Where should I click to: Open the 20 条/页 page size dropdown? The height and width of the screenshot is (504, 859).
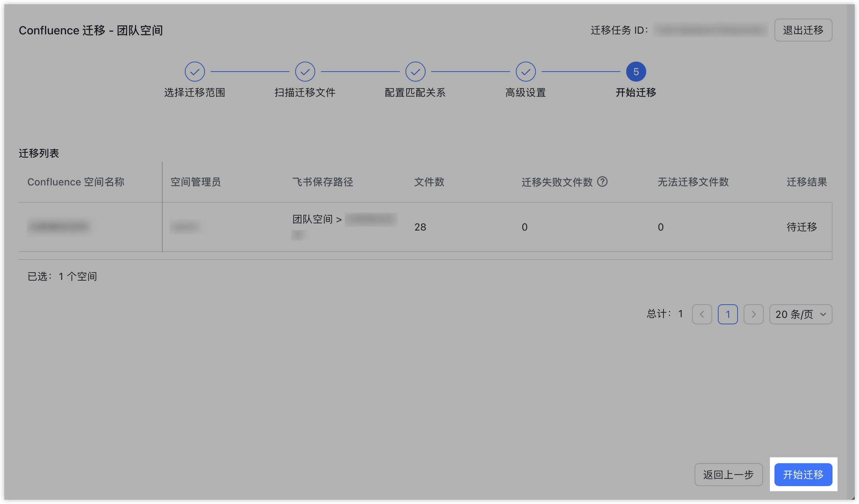801,314
